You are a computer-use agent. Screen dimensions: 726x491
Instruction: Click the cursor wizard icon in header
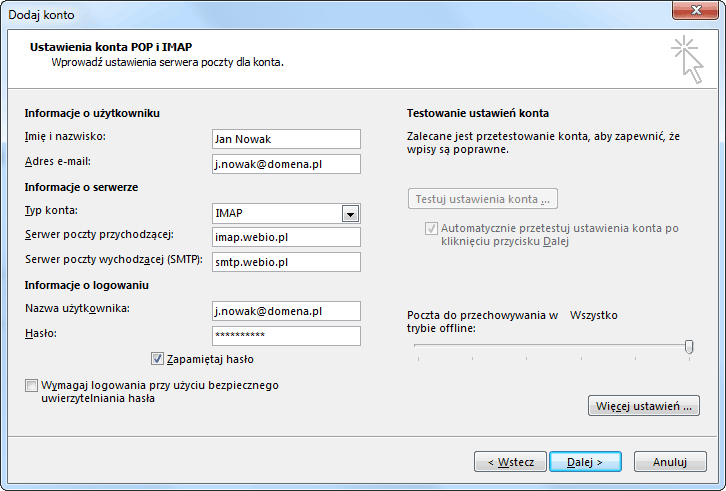688,60
